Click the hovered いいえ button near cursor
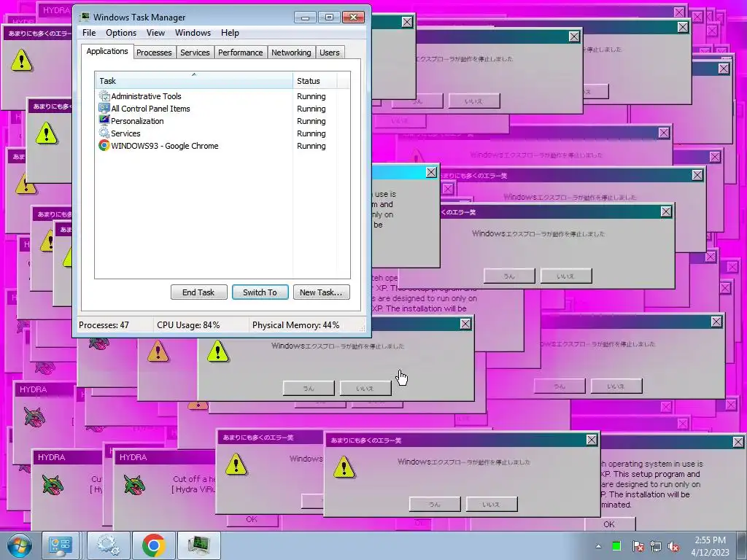This screenshot has height=560, width=747. pyautogui.click(x=366, y=388)
